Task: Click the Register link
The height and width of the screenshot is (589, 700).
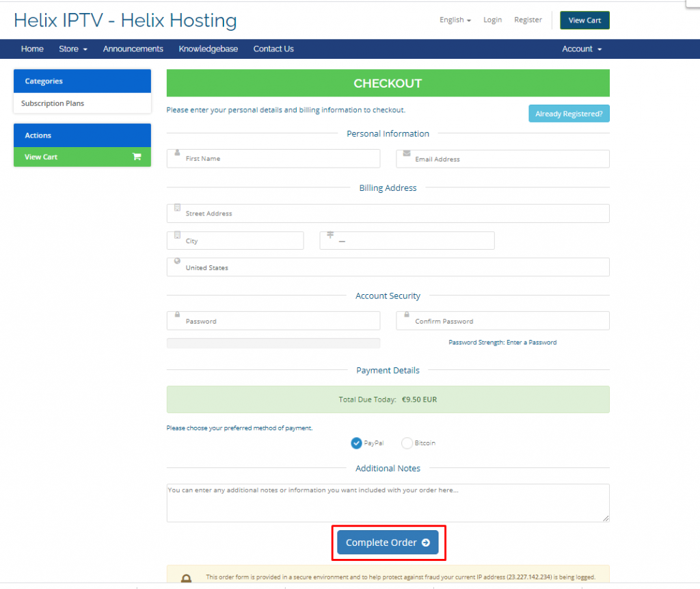Action: [x=528, y=20]
